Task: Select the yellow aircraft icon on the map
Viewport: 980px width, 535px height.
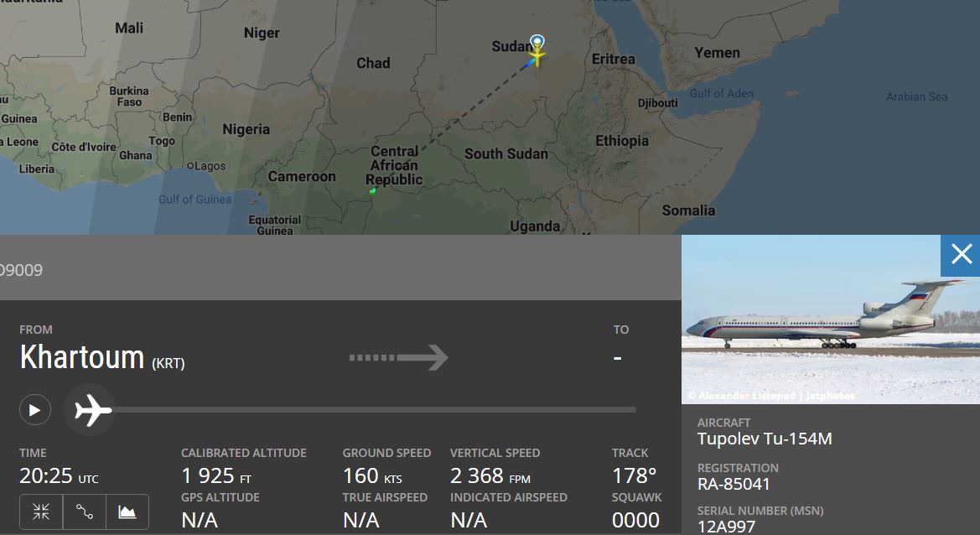Action: click(x=537, y=57)
